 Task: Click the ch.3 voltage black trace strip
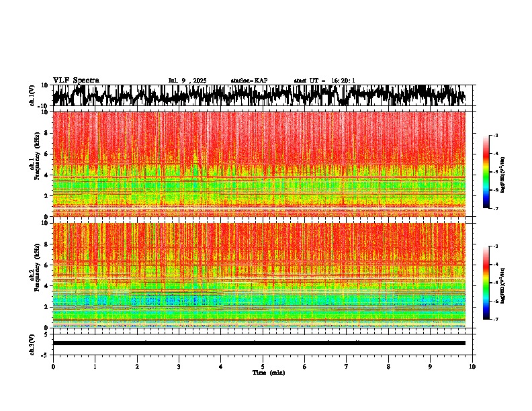click(x=259, y=343)
